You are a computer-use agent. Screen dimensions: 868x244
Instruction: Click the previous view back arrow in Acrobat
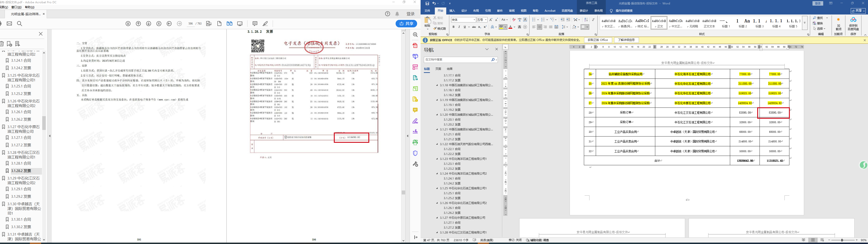click(169, 24)
